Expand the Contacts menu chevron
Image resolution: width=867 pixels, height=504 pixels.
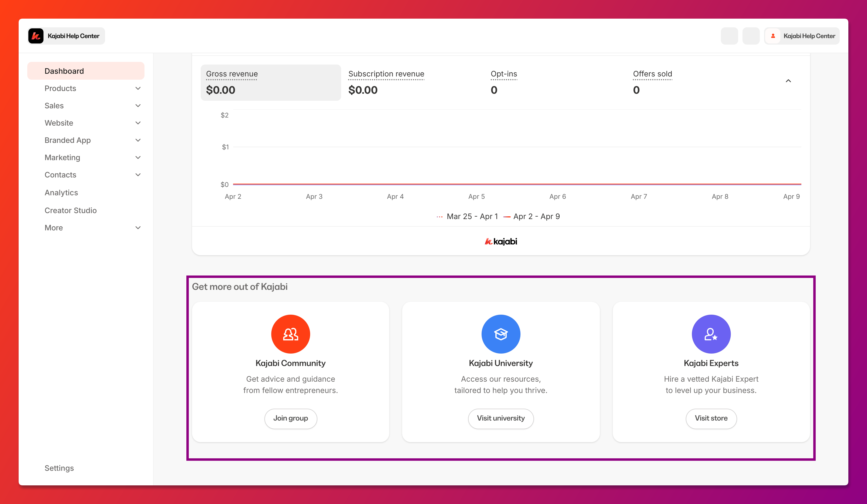click(x=138, y=175)
